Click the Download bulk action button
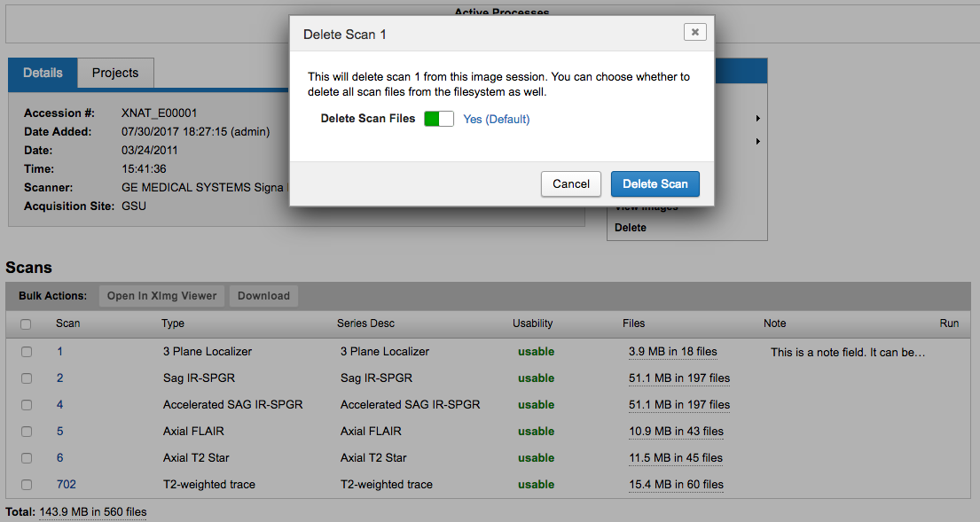980x522 pixels. pyautogui.click(x=263, y=296)
